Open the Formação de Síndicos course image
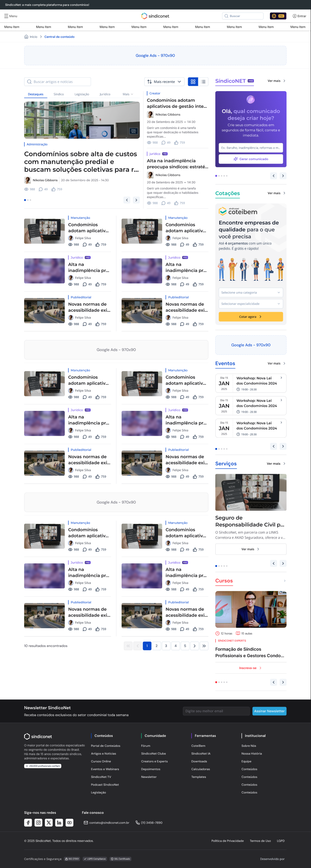The height and width of the screenshot is (868, 311). (251, 609)
